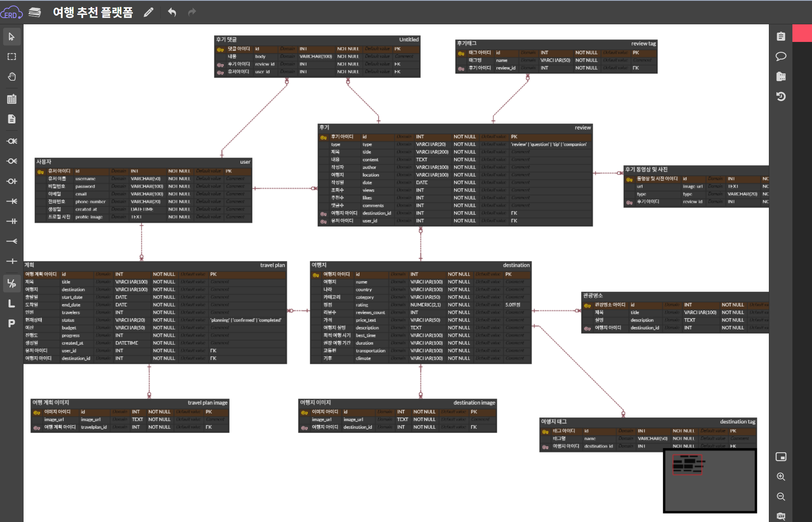The width and height of the screenshot is (812, 522).
Task: Open the version history panel
Action: tap(781, 96)
